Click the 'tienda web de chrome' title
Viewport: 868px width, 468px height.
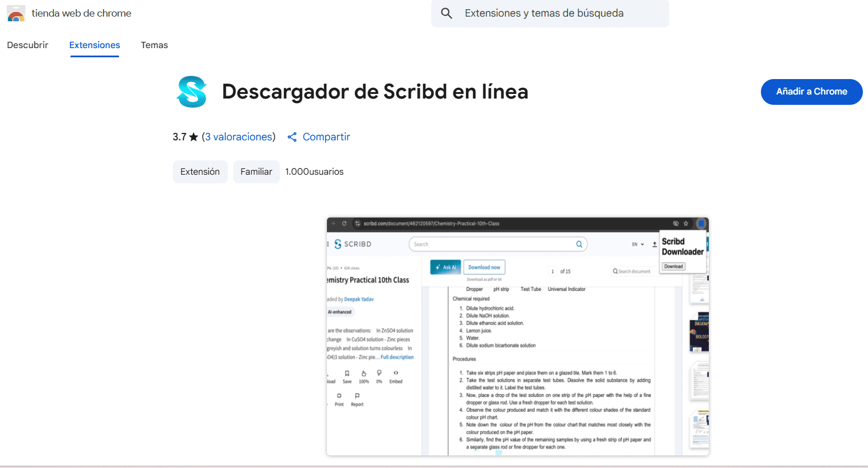[81, 13]
